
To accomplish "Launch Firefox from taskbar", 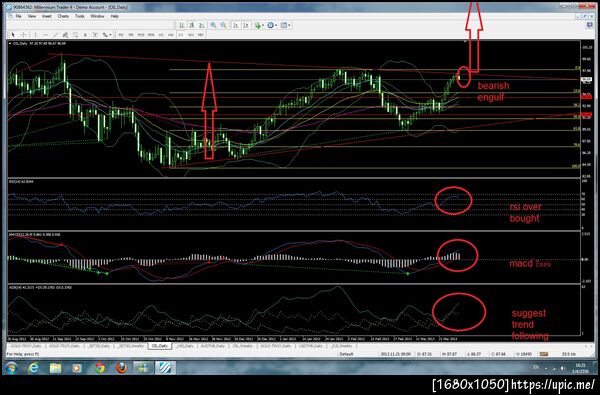I will 122,368.
